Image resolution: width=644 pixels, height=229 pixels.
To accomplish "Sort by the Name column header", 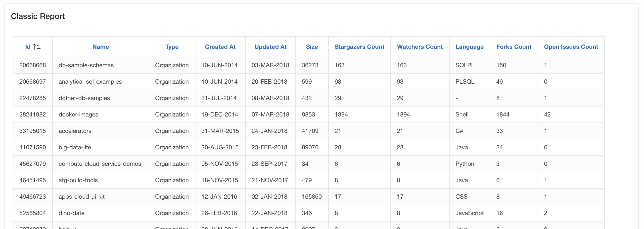I will pos(100,47).
